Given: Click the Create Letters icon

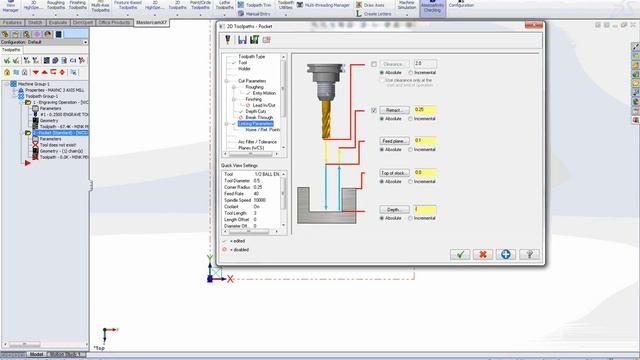Looking at the screenshot, I should pyautogui.click(x=359, y=13).
